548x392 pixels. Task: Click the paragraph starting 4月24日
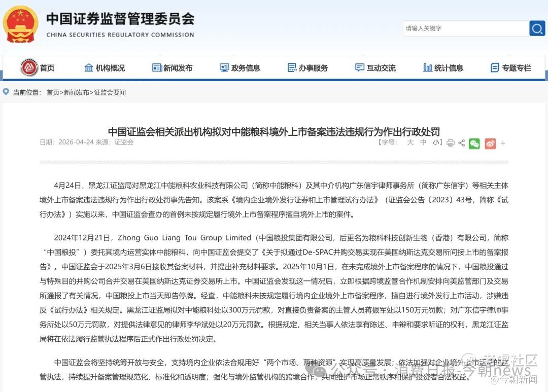click(273, 200)
